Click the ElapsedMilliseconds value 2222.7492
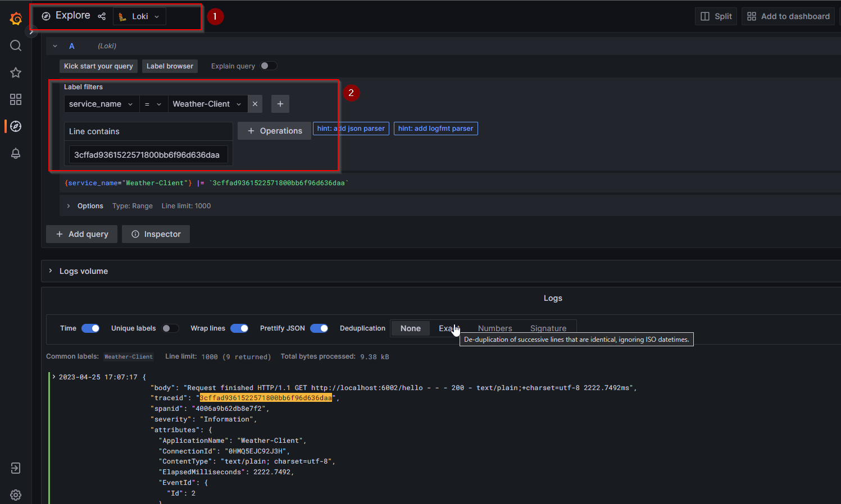The image size is (841, 504). coord(272,472)
